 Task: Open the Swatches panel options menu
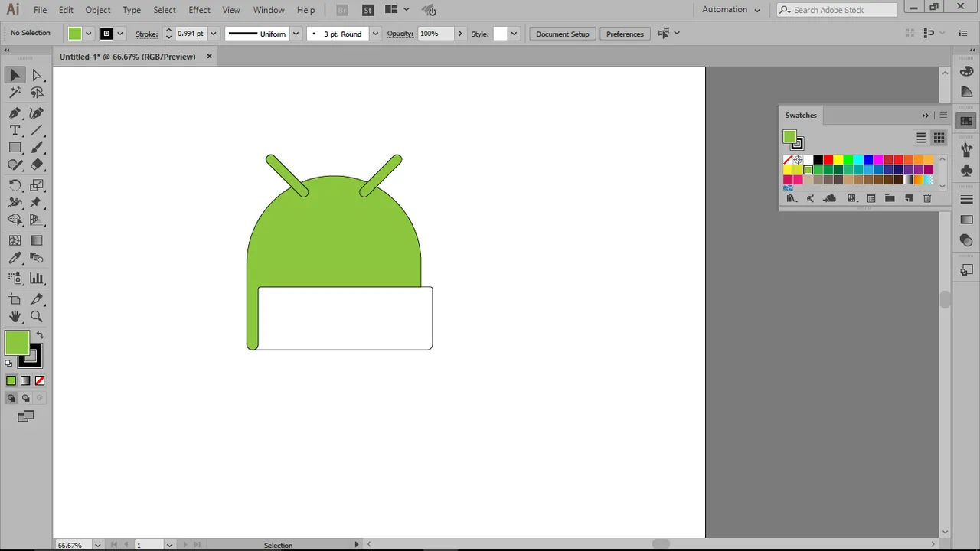[x=943, y=116]
